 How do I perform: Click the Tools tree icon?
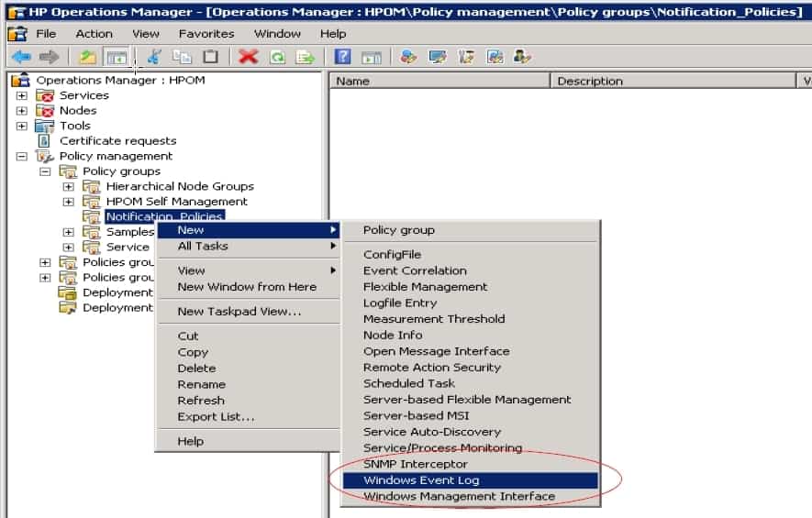pyautogui.click(x=45, y=126)
